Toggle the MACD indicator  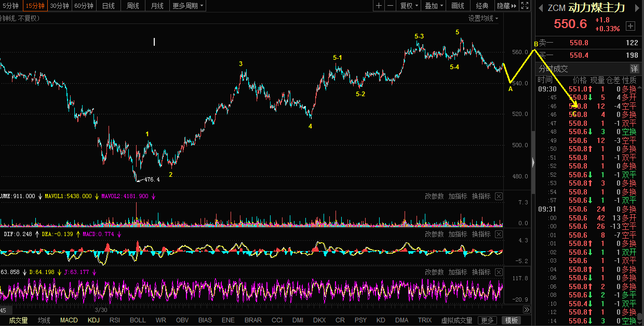click(69, 320)
